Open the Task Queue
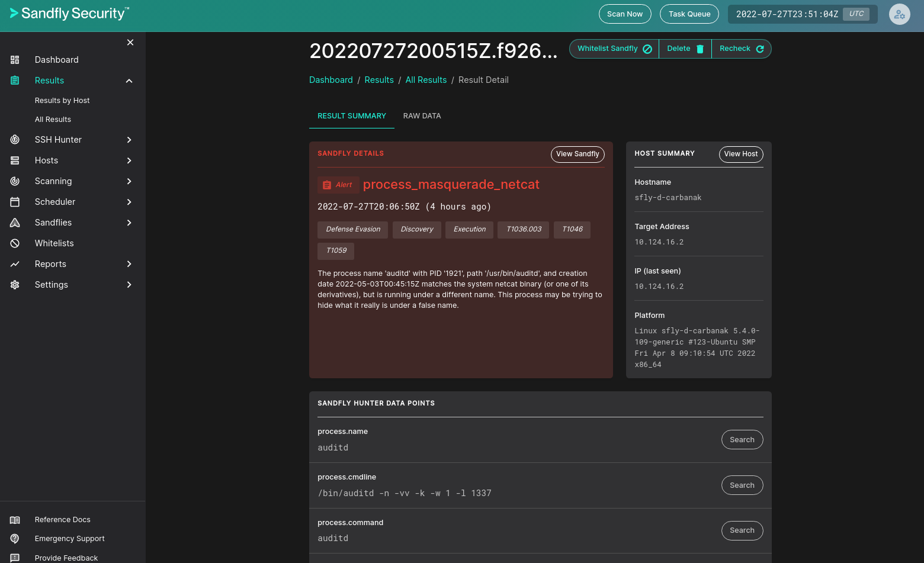 689,14
